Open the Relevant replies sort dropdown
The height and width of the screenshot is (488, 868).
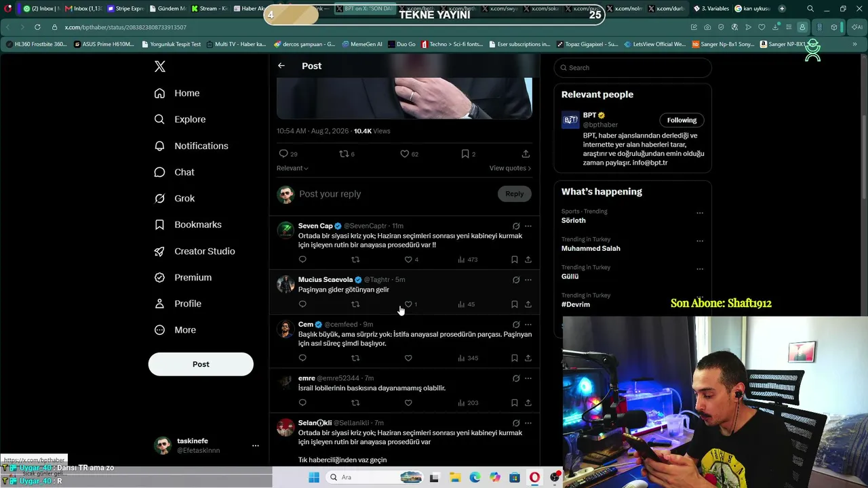[x=292, y=168]
